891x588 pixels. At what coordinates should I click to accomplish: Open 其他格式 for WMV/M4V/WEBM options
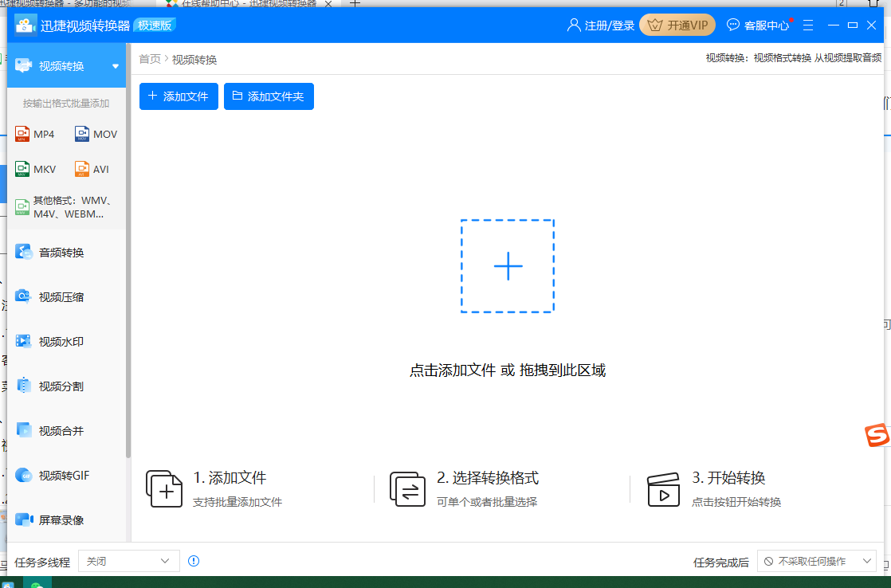[x=64, y=206]
